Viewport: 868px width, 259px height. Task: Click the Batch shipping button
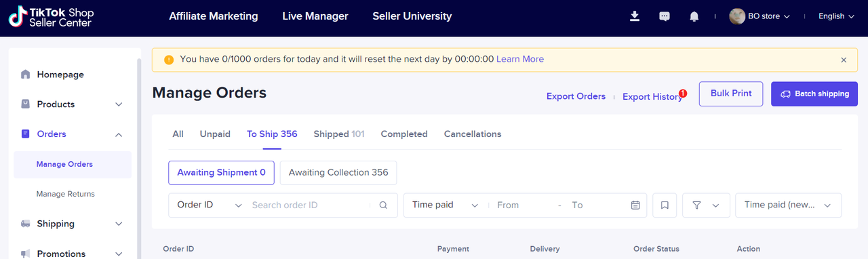pyautogui.click(x=814, y=94)
